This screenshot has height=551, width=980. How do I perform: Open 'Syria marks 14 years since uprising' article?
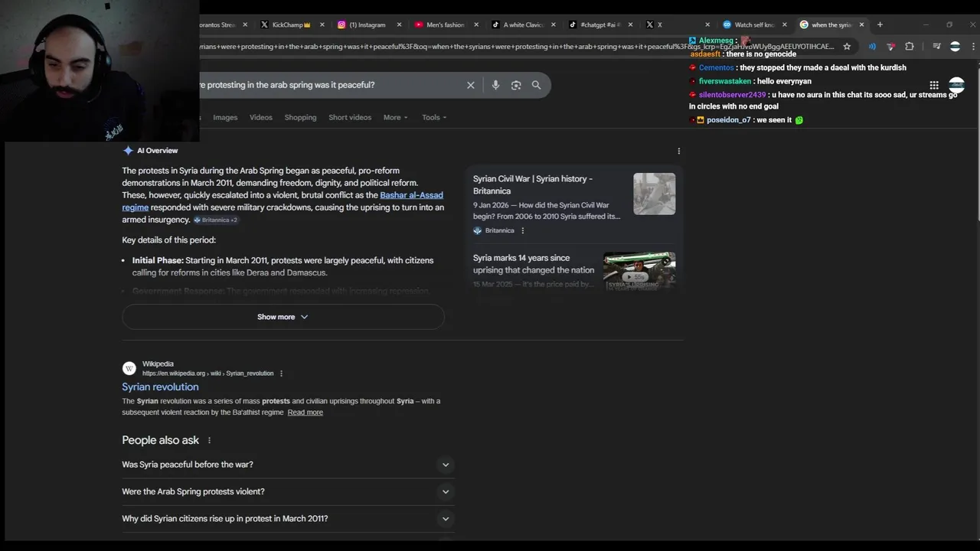point(534,264)
